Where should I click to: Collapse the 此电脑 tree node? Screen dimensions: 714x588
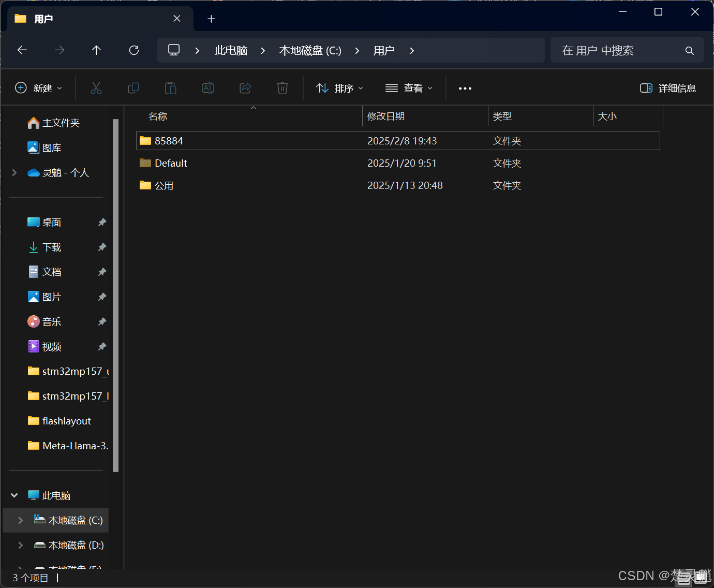14,495
